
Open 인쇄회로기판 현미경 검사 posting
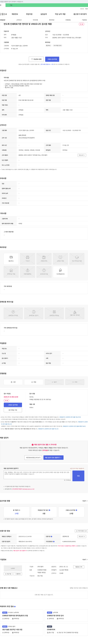(x=55, y=616)
